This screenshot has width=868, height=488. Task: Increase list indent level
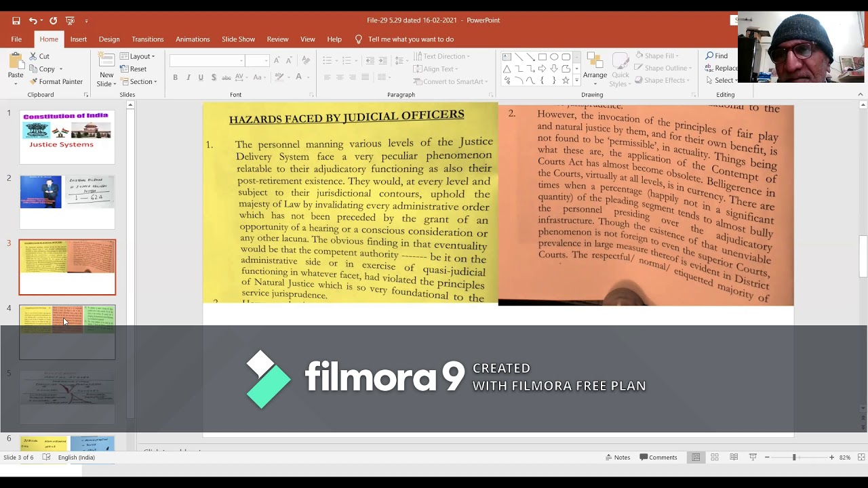(x=382, y=61)
